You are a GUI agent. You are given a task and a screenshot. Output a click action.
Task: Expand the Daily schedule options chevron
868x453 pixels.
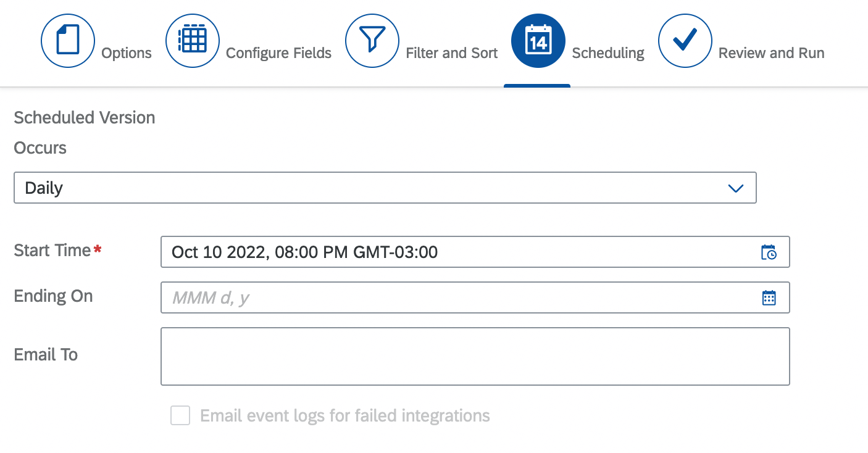[735, 188]
